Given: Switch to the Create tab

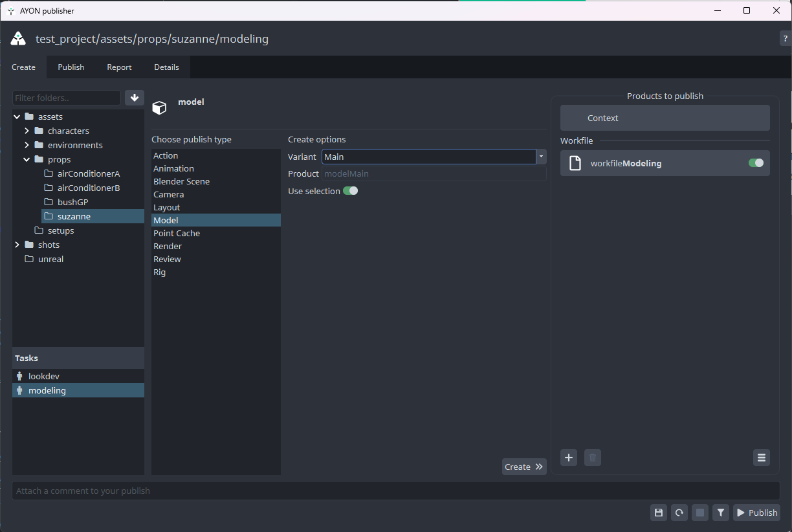Looking at the screenshot, I should (x=23, y=67).
